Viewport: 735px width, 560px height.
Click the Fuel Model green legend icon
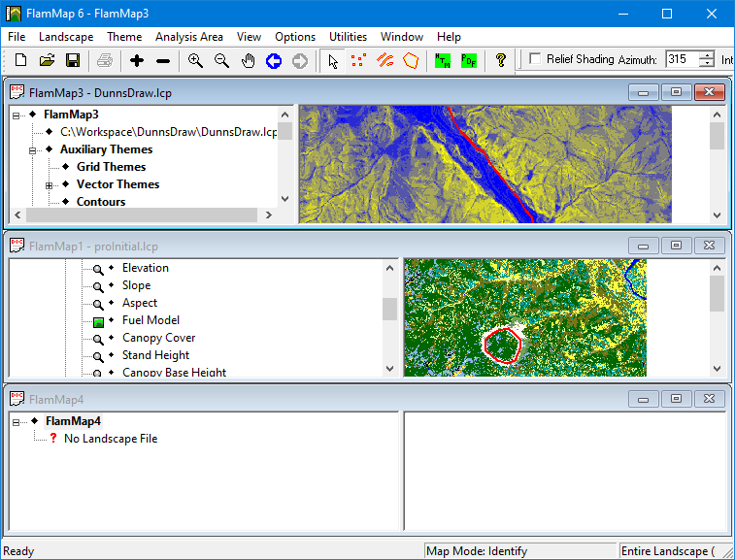coord(98,322)
